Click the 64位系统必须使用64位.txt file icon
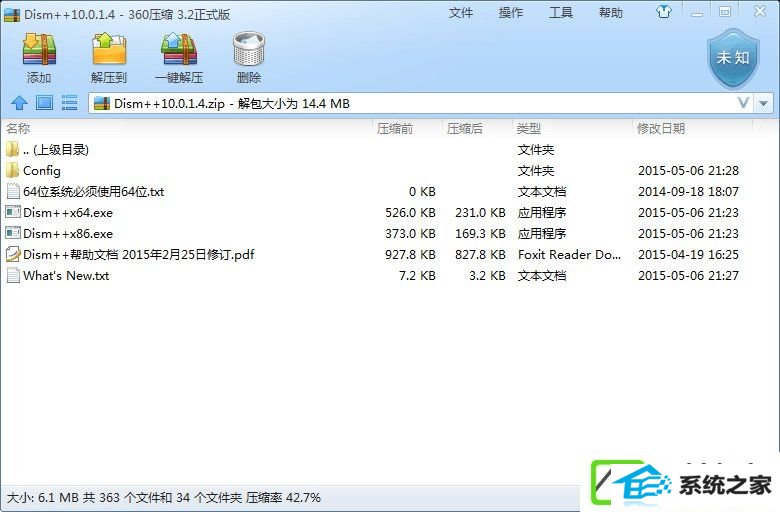Screen dimensions: 780x512 coord(13,191)
